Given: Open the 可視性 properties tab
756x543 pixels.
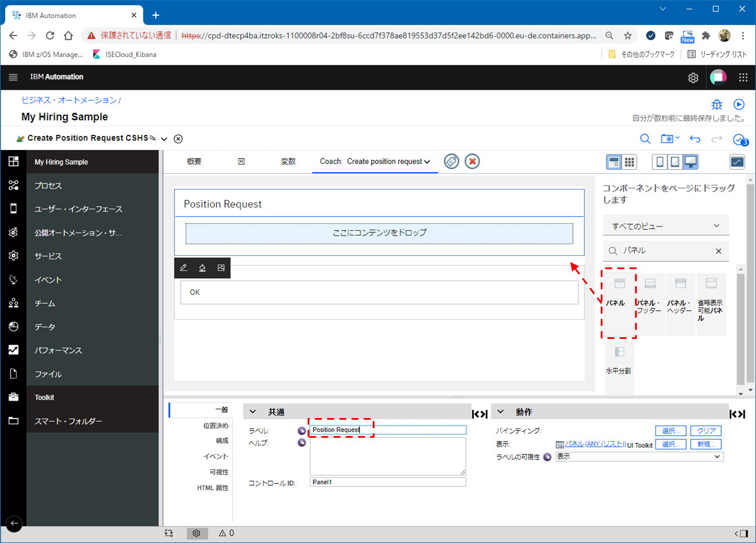Looking at the screenshot, I should (x=219, y=472).
